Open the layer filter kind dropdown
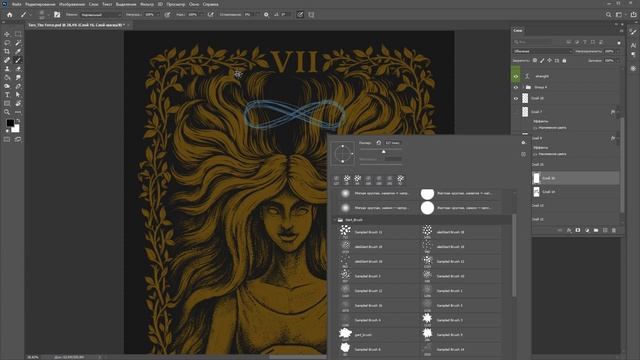Screen dimensions: 640x360 (x=533, y=42)
